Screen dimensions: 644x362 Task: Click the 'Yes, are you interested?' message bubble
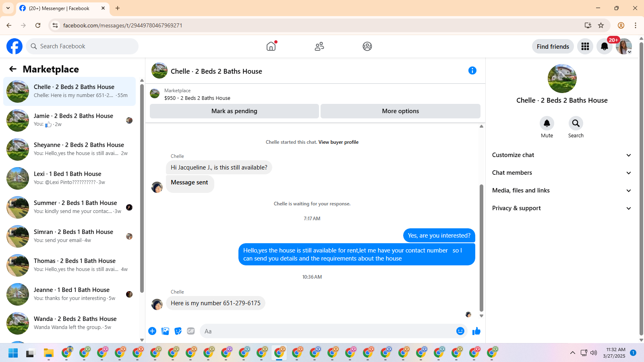[x=439, y=236]
